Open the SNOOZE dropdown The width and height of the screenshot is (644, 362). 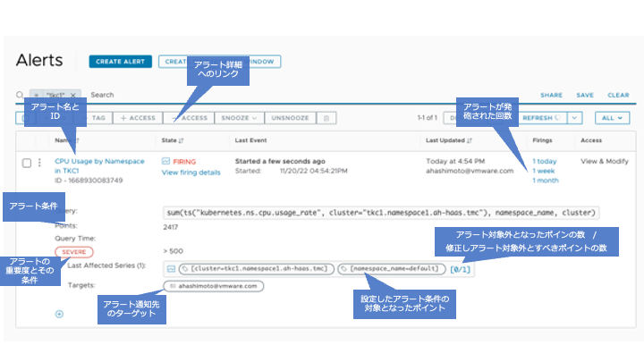click(x=239, y=118)
